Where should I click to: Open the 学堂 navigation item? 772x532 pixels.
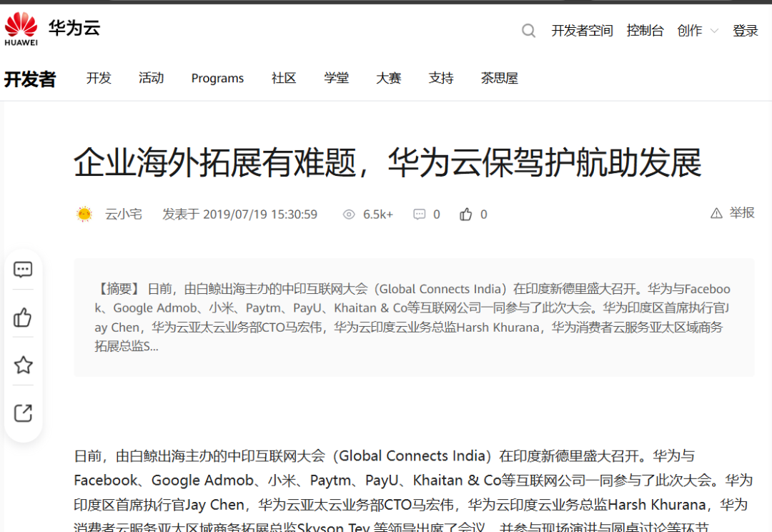[336, 79]
